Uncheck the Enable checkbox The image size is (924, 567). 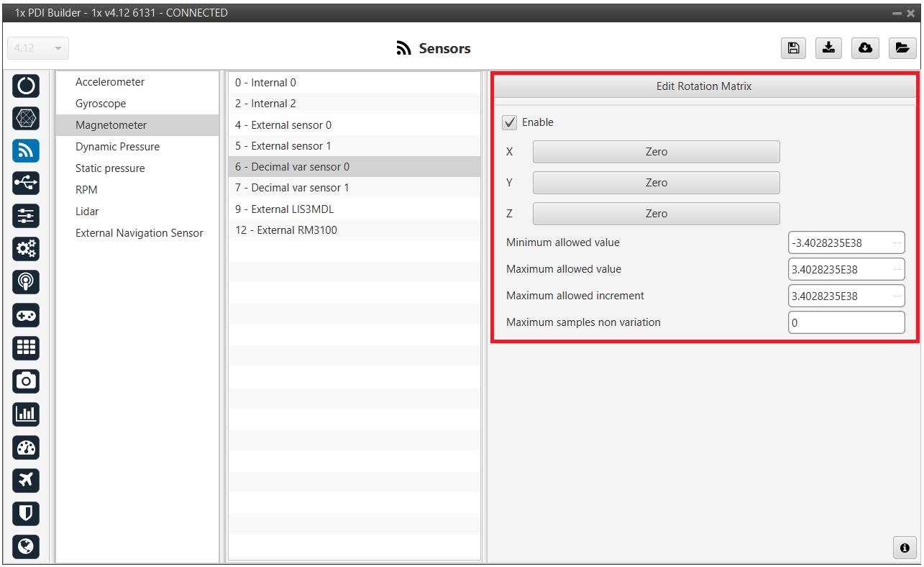(510, 122)
